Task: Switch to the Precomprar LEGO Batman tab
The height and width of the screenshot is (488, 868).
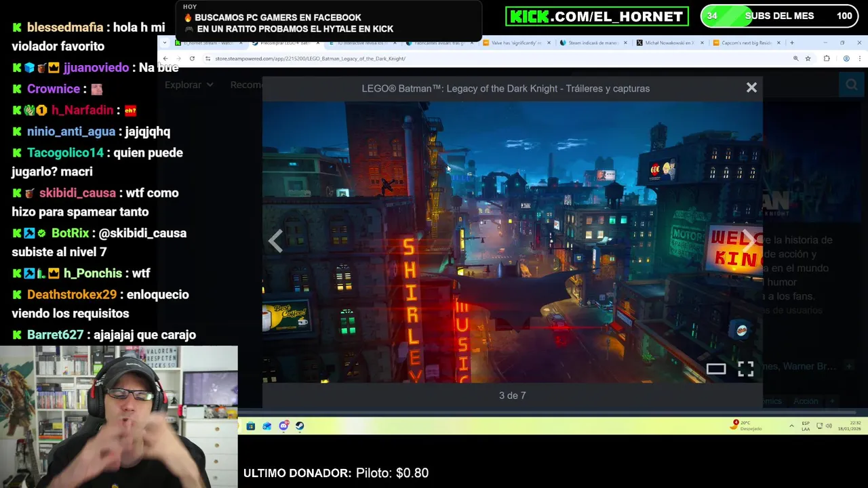Action: [285, 43]
